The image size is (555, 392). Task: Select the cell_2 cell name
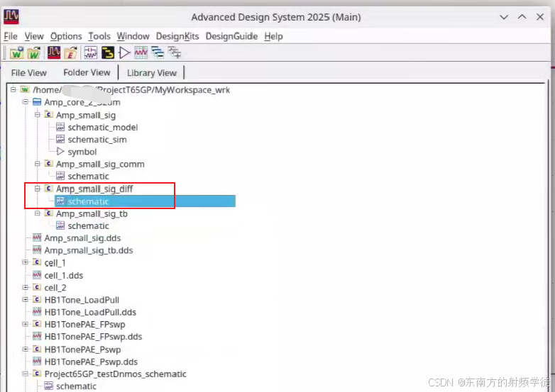55,287
